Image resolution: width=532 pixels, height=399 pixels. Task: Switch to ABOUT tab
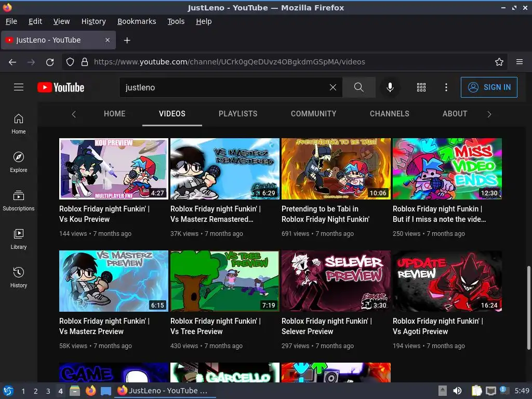(455, 114)
